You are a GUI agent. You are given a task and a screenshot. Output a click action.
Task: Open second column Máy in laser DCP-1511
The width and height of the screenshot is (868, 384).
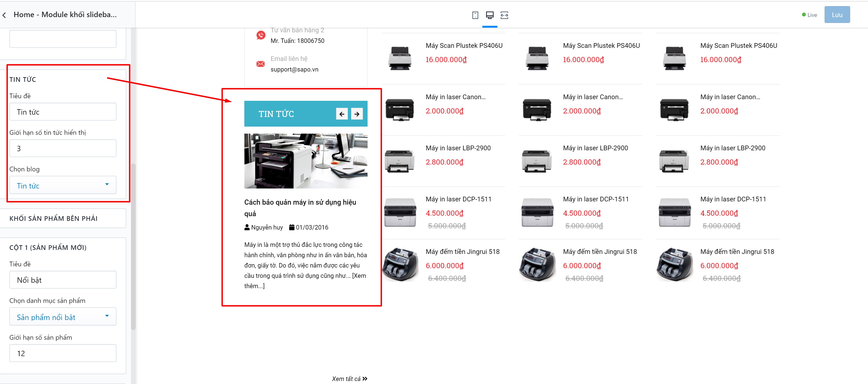596,199
